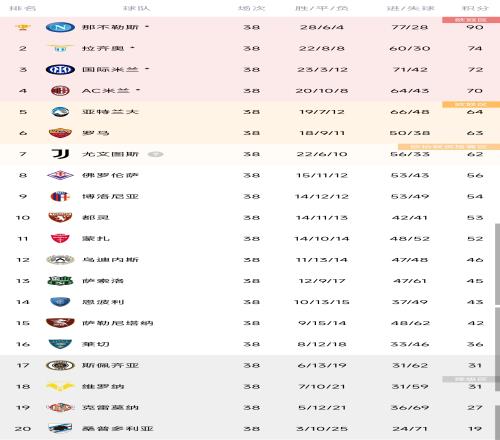Click the Sassuolo (萨索洛) green crest
This screenshot has height=440, width=500.
coord(60,281)
